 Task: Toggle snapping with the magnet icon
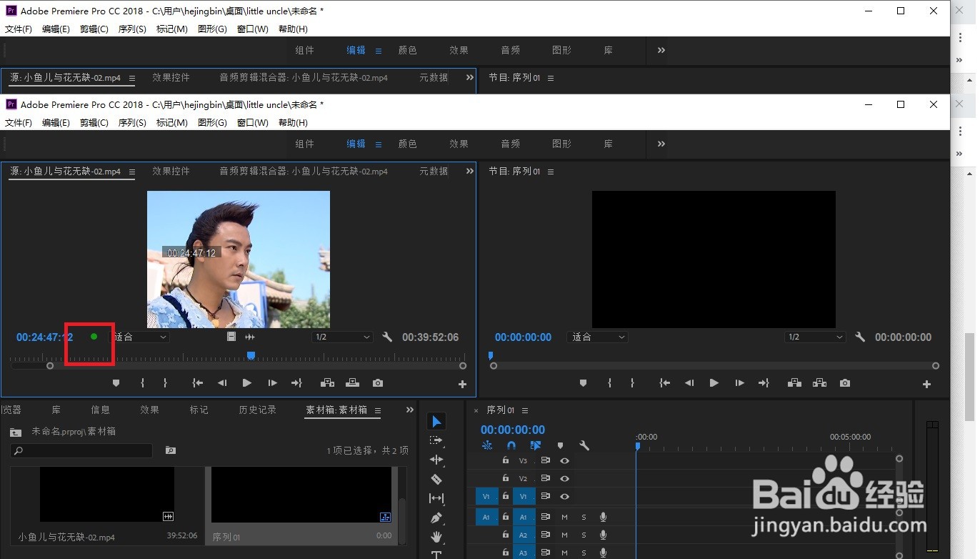(511, 445)
